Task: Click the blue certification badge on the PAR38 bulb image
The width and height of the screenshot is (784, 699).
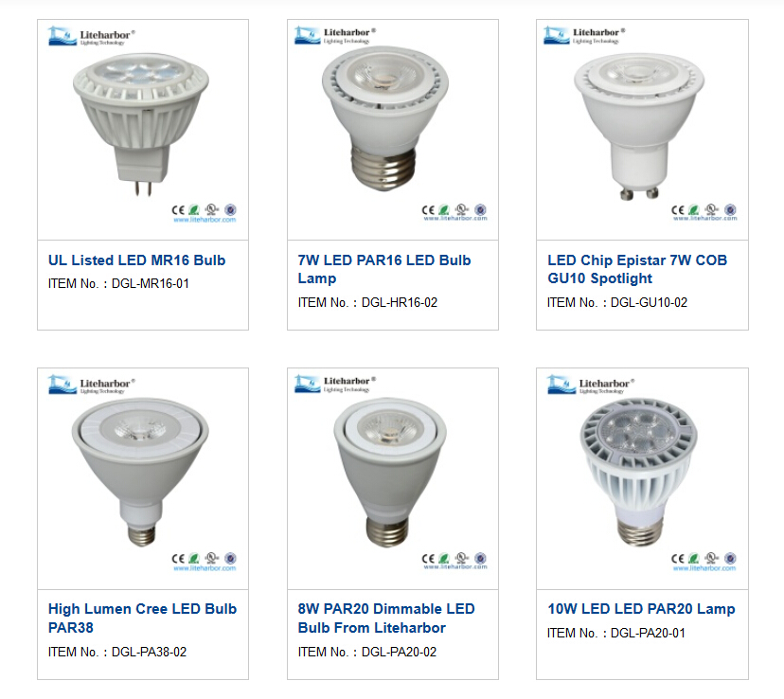Action: [x=230, y=559]
